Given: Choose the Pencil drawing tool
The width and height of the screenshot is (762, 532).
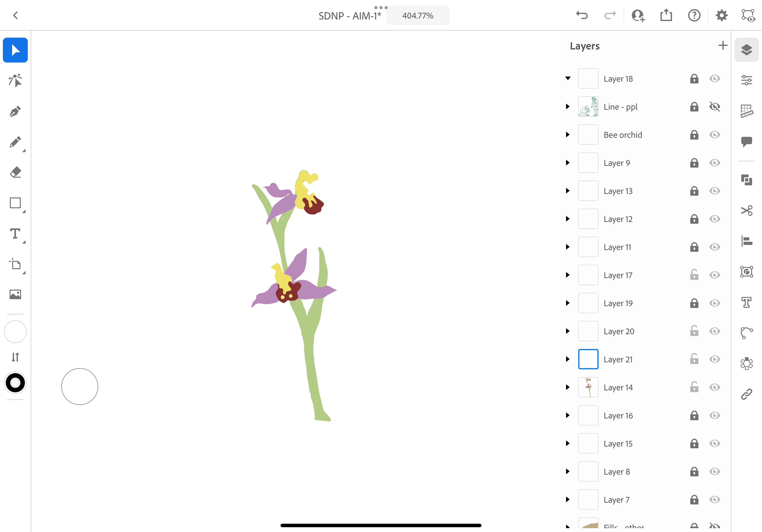Looking at the screenshot, I should click(x=15, y=142).
